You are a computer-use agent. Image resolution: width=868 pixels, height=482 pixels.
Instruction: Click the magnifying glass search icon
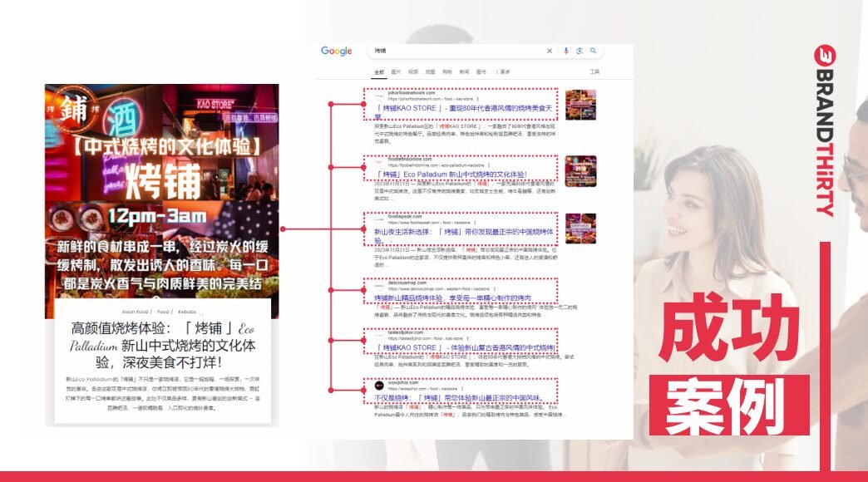pos(594,52)
